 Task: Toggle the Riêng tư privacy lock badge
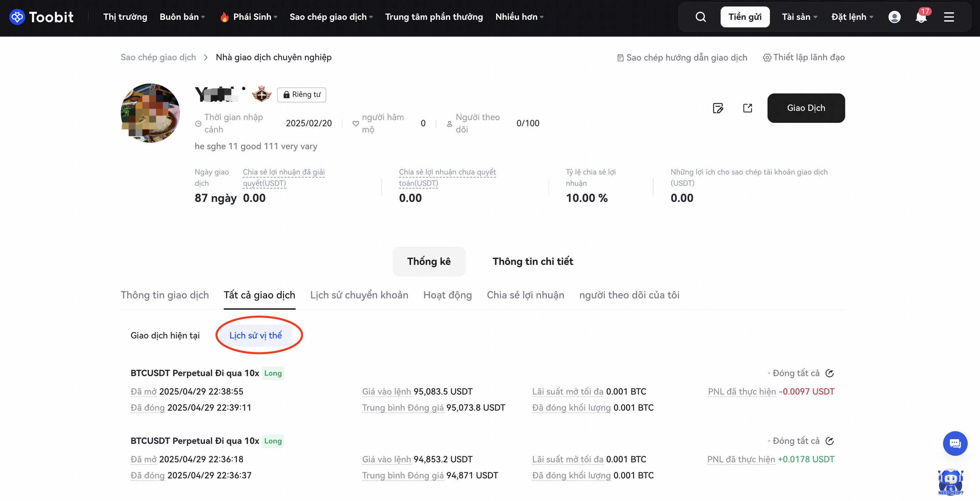click(302, 95)
